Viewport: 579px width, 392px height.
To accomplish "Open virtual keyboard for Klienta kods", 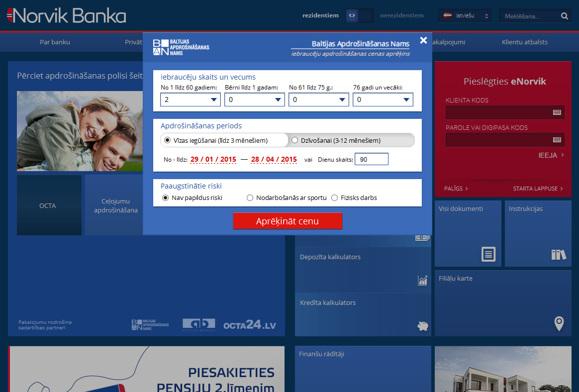I will coord(557,112).
